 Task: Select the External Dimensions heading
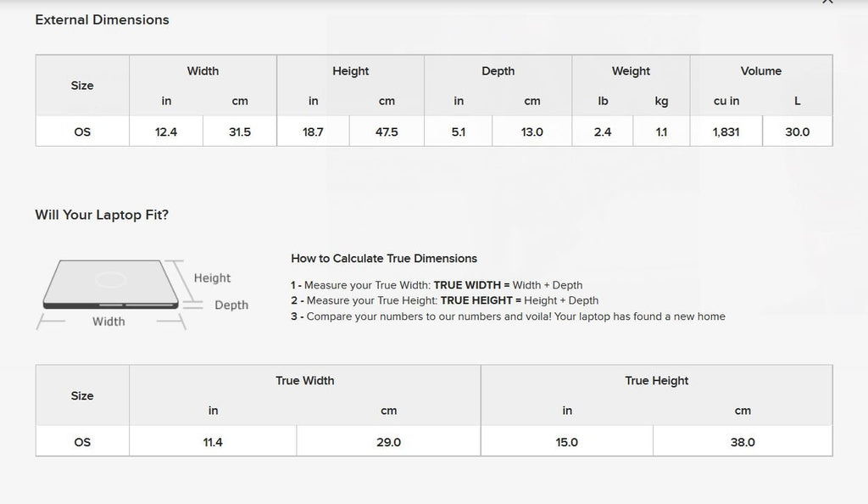pos(102,20)
